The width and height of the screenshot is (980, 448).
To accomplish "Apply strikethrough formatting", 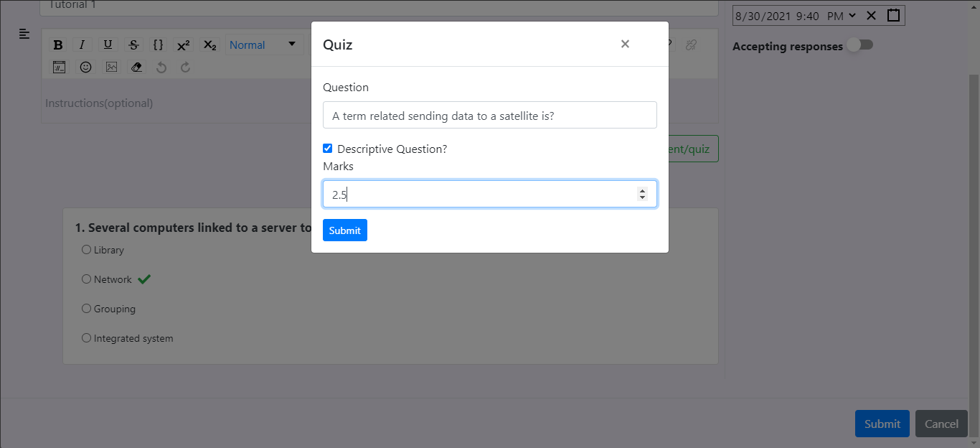I will (x=133, y=45).
